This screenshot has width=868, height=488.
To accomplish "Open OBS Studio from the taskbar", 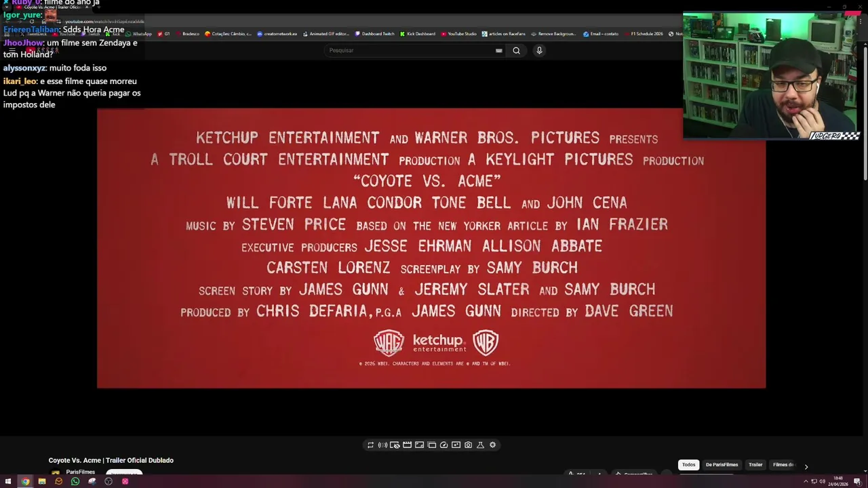I will pos(108,481).
